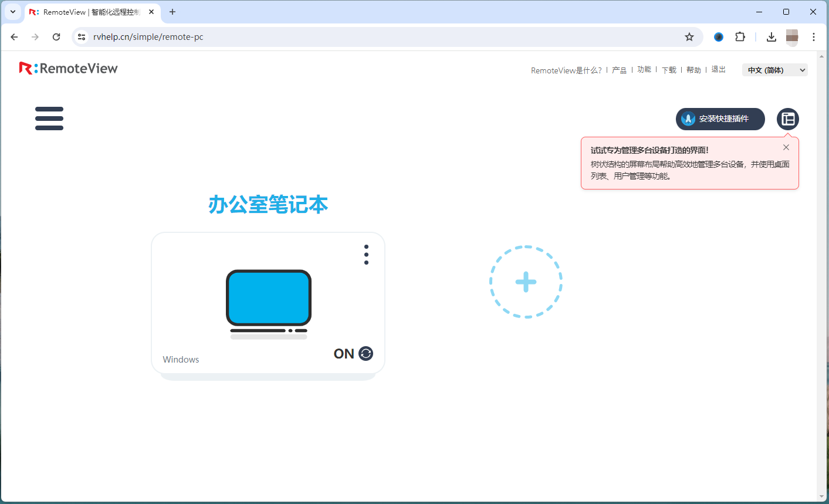Screen dimensions: 829x504
Task: Connect to the blue monitor computer icon
Action: (269, 304)
